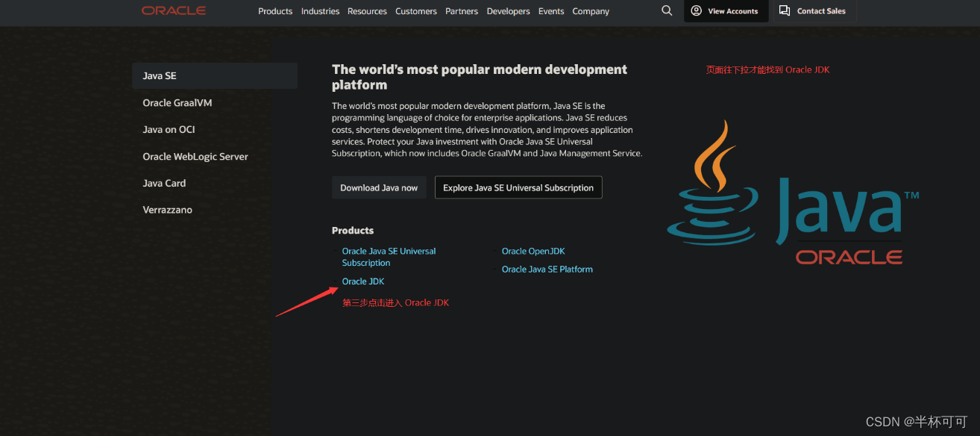
Task: Open the Developers menu
Action: [508, 11]
